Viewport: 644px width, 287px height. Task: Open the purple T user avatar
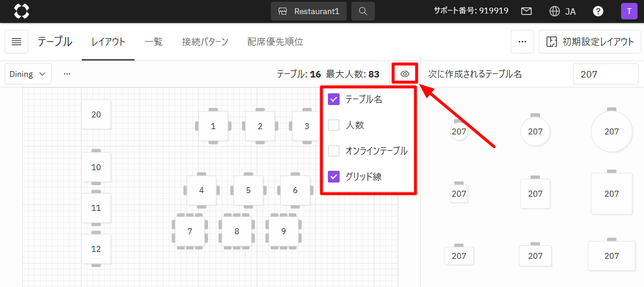(x=629, y=11)
